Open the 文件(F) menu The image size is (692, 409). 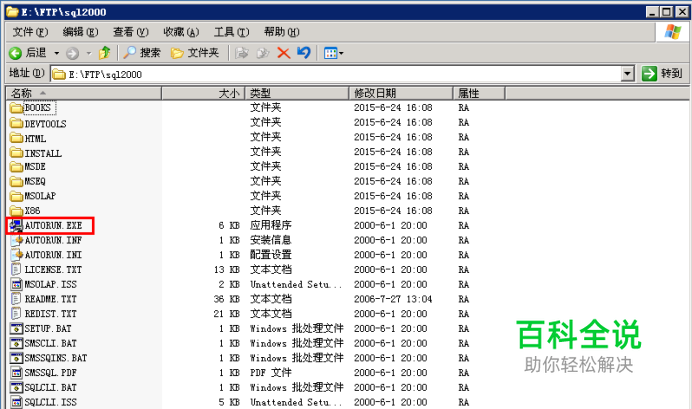pos(30,32)
